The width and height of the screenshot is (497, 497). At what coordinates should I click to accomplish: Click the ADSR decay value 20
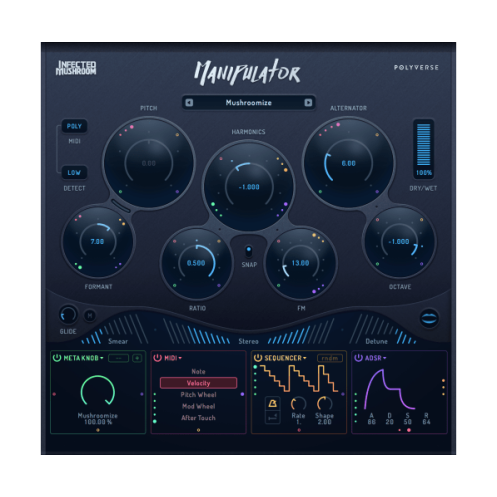(x=390, y=422)
